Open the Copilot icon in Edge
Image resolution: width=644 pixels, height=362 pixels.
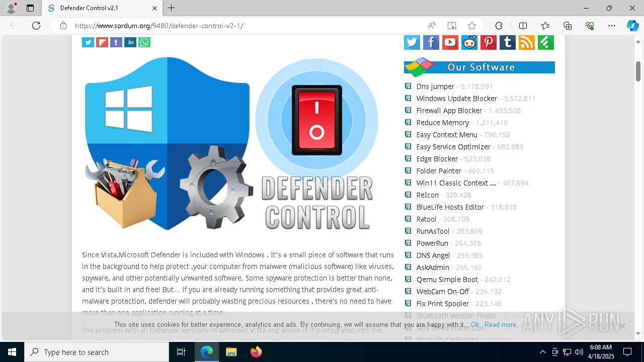click(x=632, y=26)
